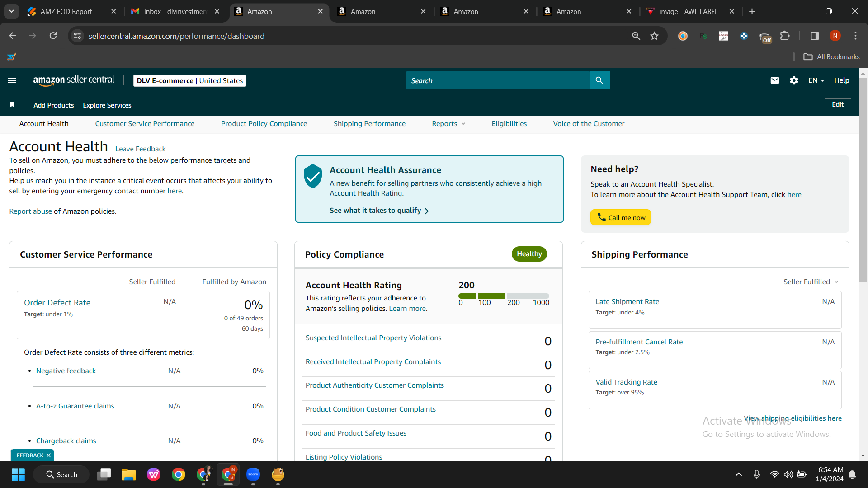Open the EN language dropdown
Image resolution: width=868 pixels, height=488 pixels.
coord(816,80)
